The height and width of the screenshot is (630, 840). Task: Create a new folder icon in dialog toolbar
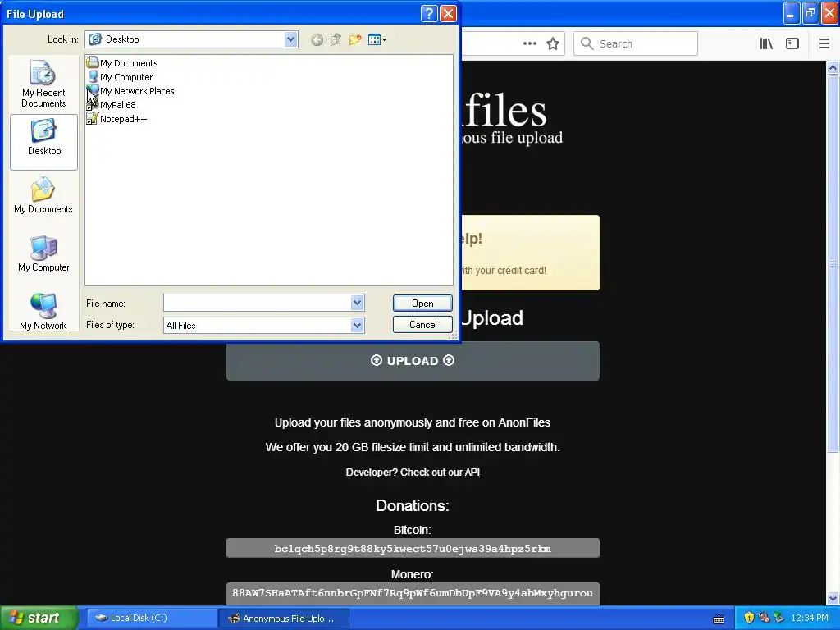click(x=354, y=39)
